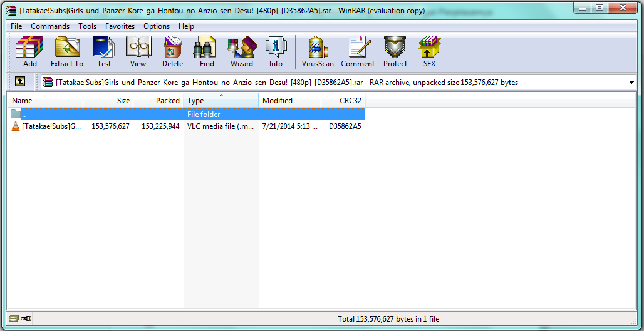Go up one folder level

point(19,82)
